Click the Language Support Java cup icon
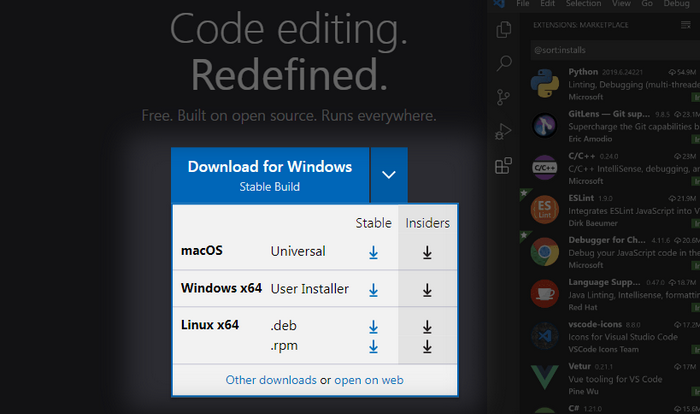The image size is (700, 414). (x=545, y=293)
